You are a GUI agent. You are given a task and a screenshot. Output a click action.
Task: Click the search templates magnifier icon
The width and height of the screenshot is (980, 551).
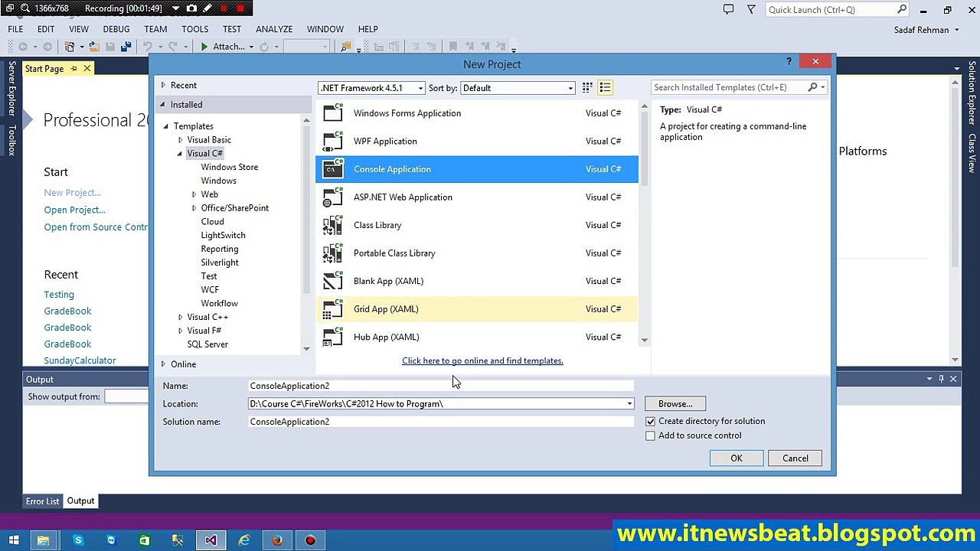pyautogui.click(x=812, y=87)
